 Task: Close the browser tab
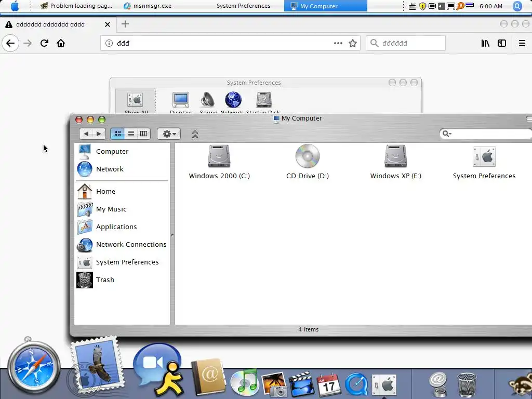pyautogui.click(x=107, y=24)
